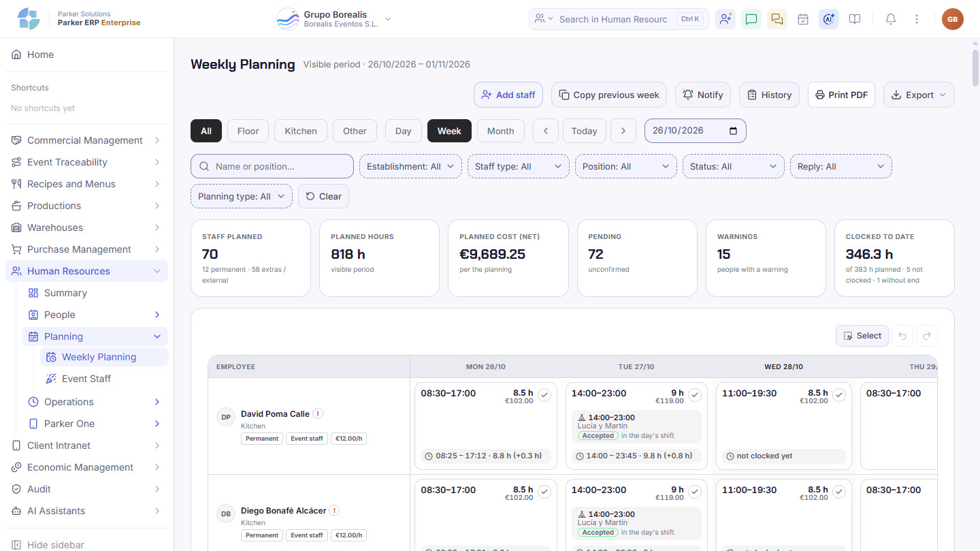Screen dimensions: 980x551
Task: Switch to the Kitchen tab
Action: pyautogui.click(x=301, y=131)
